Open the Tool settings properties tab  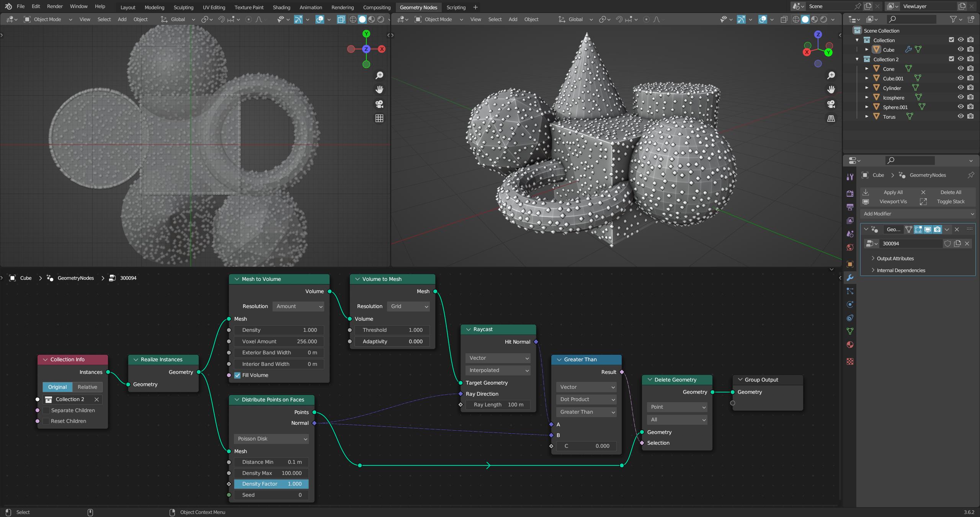coord(850,177)
